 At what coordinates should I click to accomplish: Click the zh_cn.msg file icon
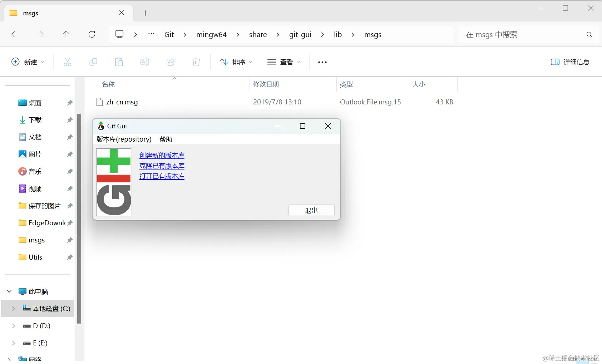point(100,102)
